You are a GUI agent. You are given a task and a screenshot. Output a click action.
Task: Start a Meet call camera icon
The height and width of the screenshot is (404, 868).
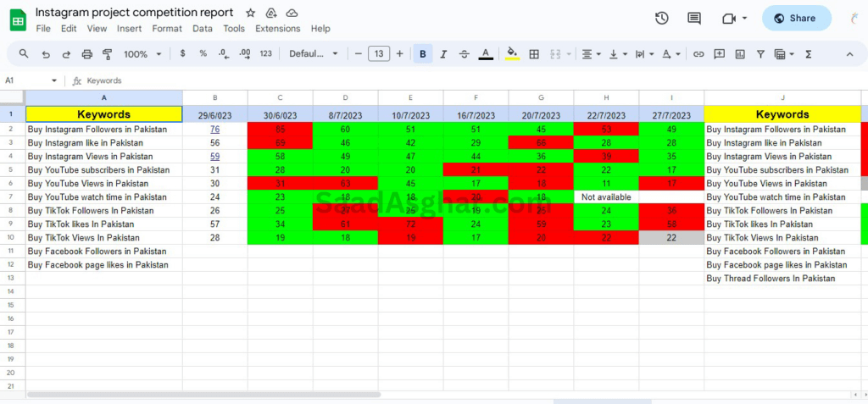(729, 19)
